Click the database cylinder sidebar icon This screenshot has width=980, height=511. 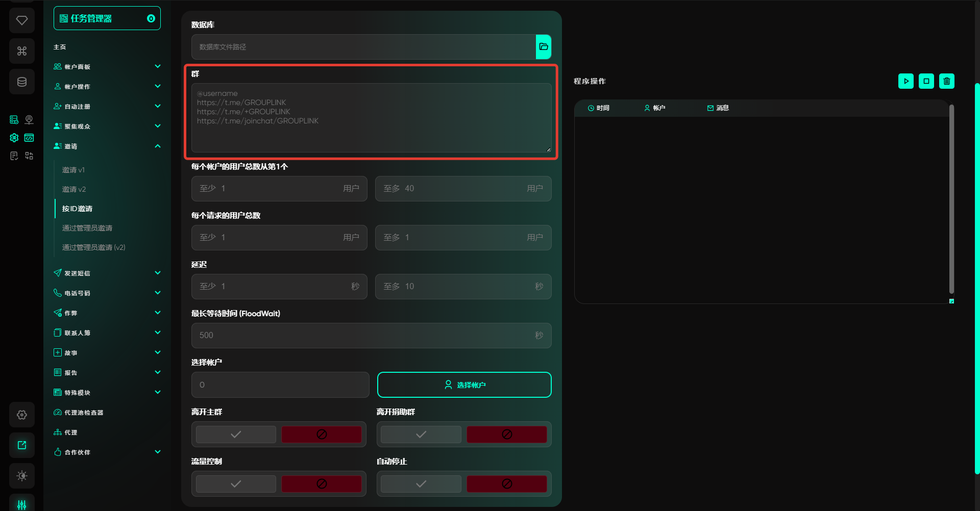(x=22, y=82)
